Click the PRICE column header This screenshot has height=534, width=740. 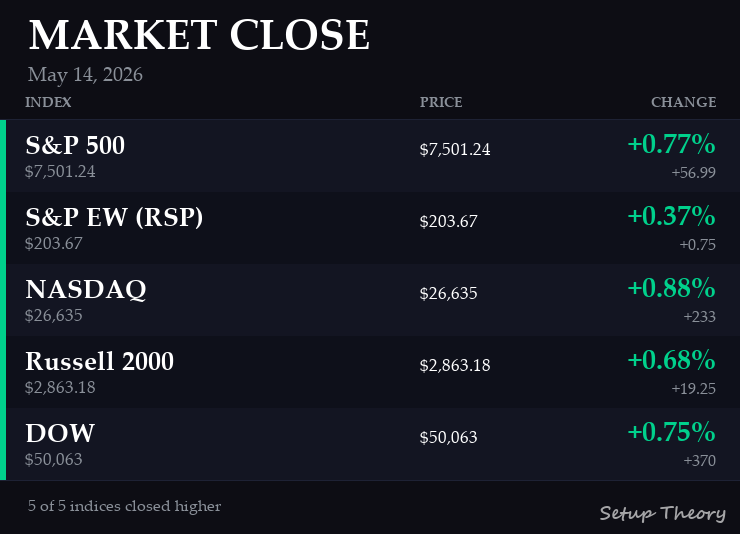point(441,102)
